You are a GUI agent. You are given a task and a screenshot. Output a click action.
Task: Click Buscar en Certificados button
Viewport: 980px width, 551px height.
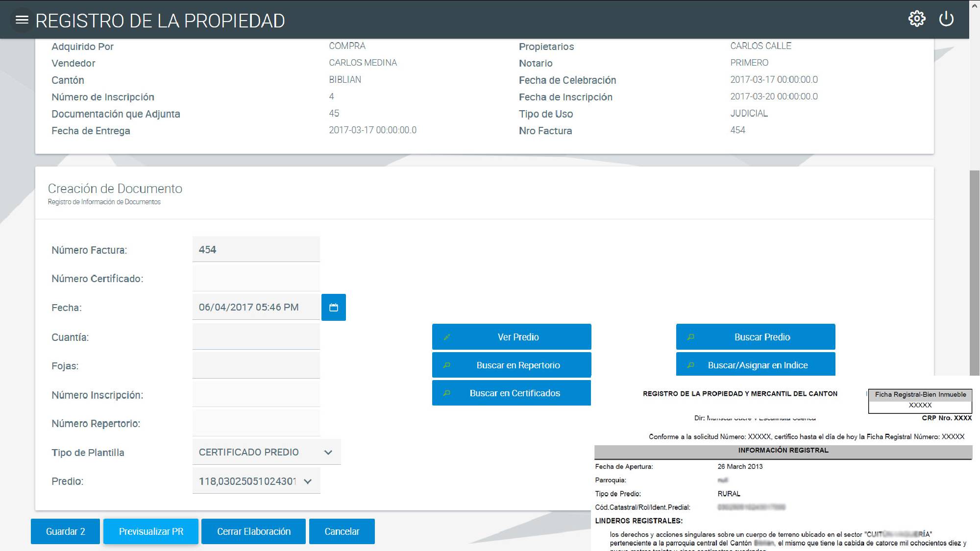(512, 393)
